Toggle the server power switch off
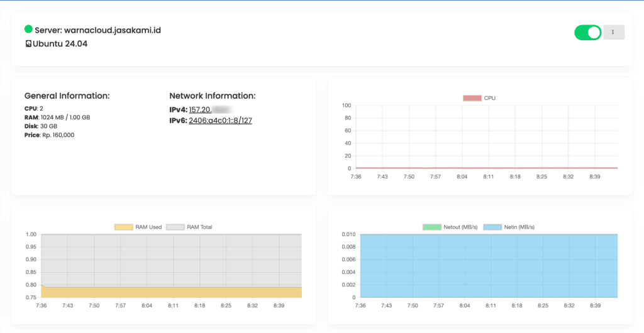 (587, 33)
